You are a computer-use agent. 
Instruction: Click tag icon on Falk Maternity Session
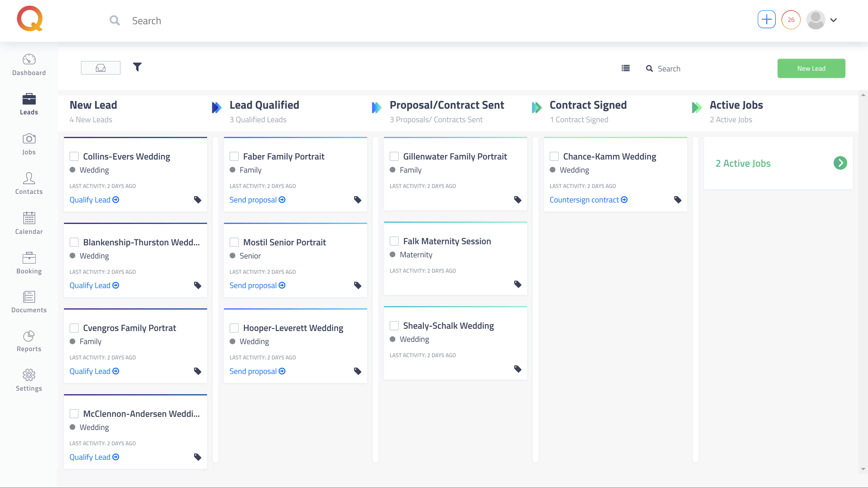[518, 284]
